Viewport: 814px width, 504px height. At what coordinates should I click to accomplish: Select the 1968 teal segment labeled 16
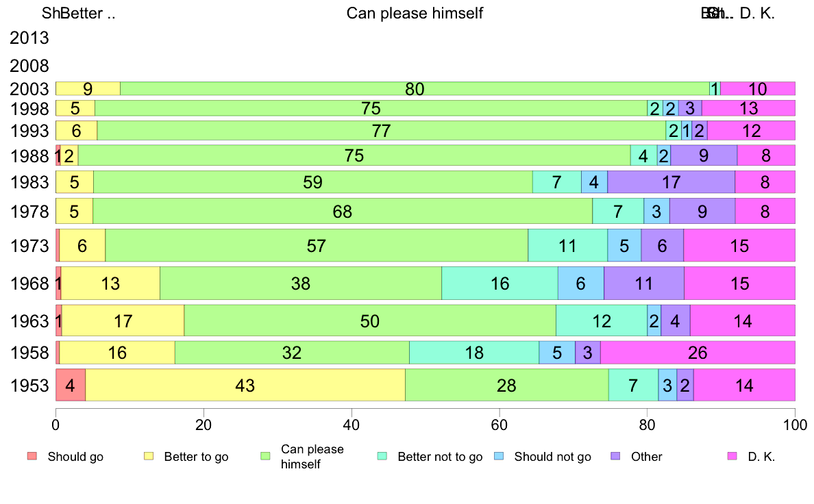[x=500, y=283]
